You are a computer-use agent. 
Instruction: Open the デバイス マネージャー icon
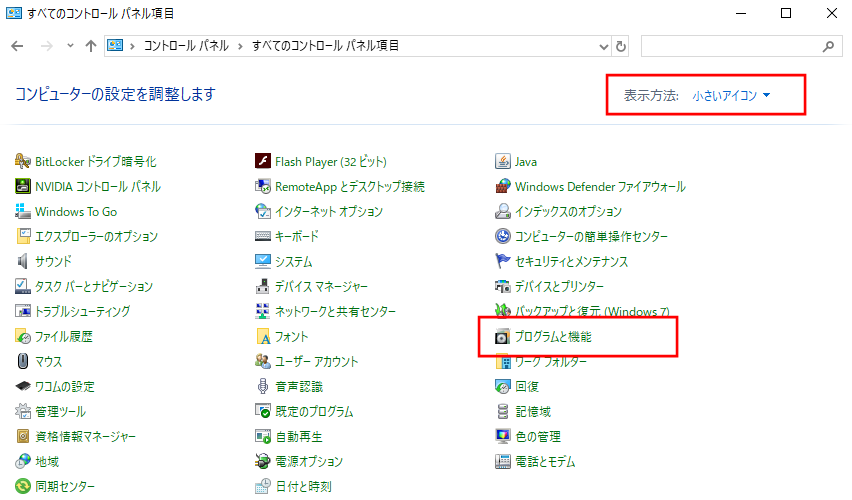pos(262,286)
